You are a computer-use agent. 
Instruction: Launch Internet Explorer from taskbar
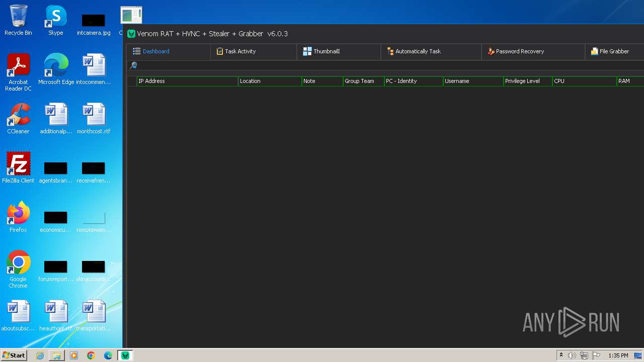tap(40, 355)
